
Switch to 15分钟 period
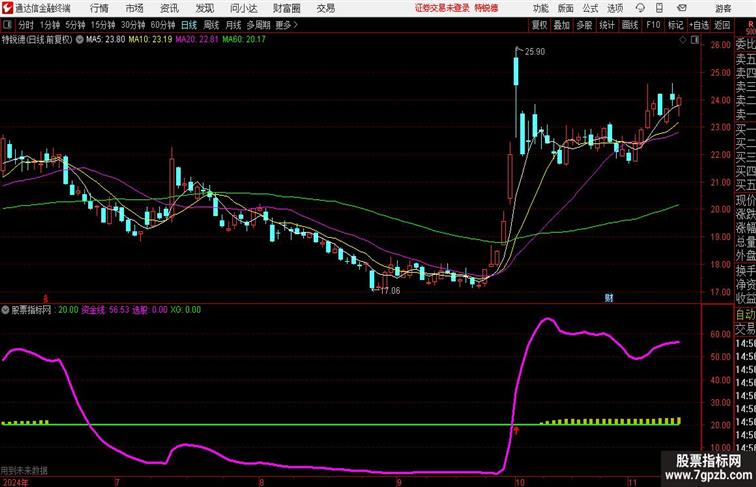point(103,25)
